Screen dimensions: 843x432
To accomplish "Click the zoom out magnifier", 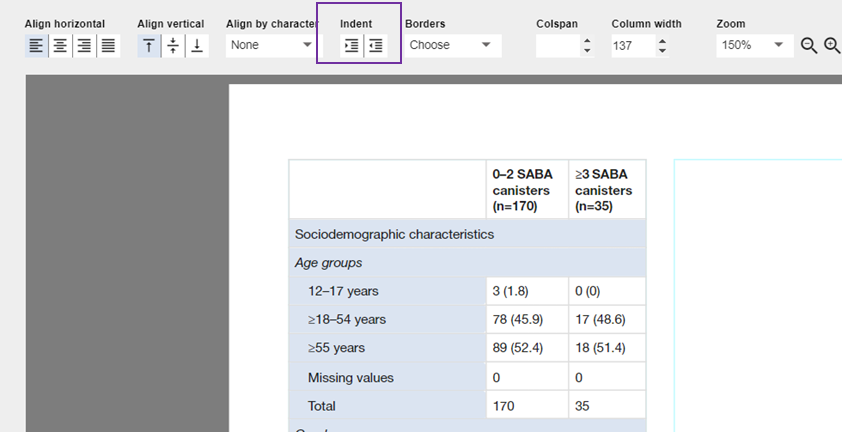I will (809, 46).
